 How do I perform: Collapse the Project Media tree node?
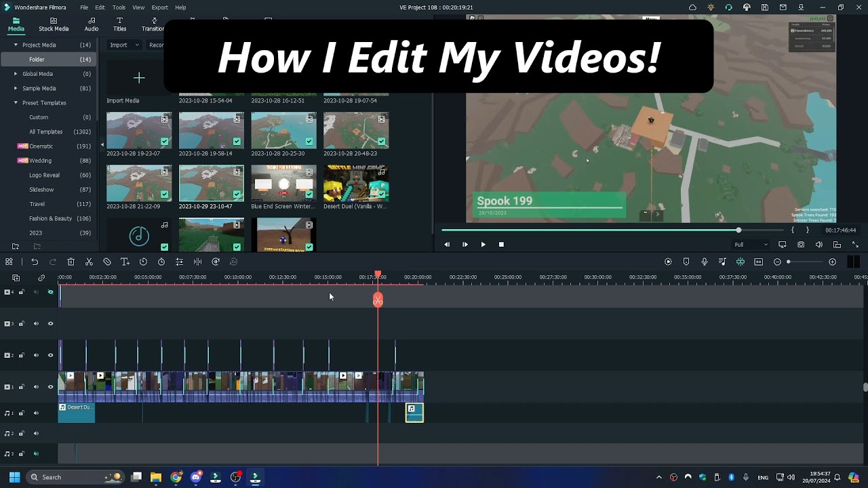pos(16,45)
